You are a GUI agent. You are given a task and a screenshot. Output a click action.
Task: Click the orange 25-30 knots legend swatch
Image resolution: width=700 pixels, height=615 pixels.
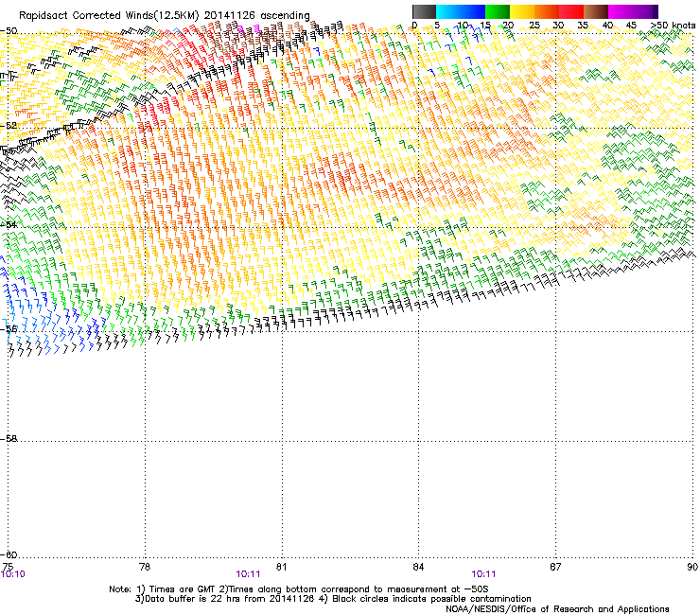546,11
